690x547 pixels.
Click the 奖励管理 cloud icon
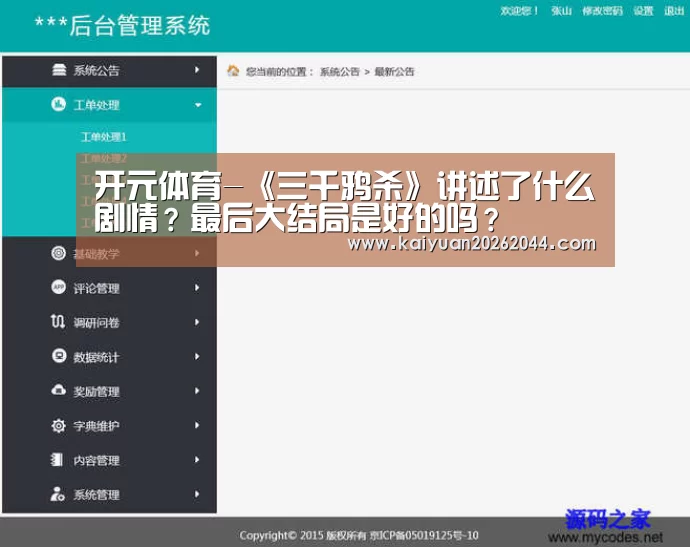coord(59,390)
